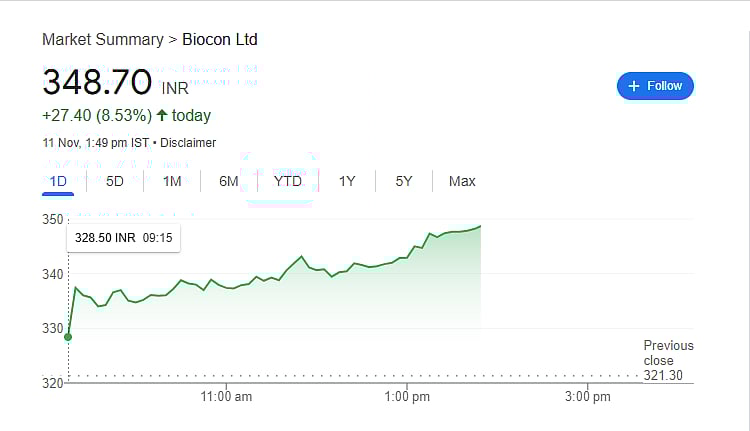Open the Market Summary breadcrumb link
This screenshot has width=750, height=431.
click(x=102, y=40)
